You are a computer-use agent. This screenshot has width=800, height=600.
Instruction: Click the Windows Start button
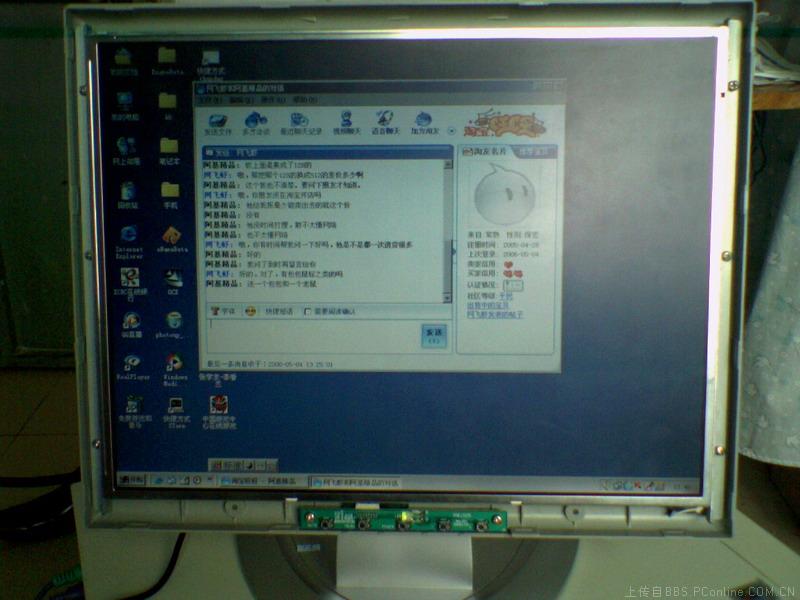pos(128,480)
